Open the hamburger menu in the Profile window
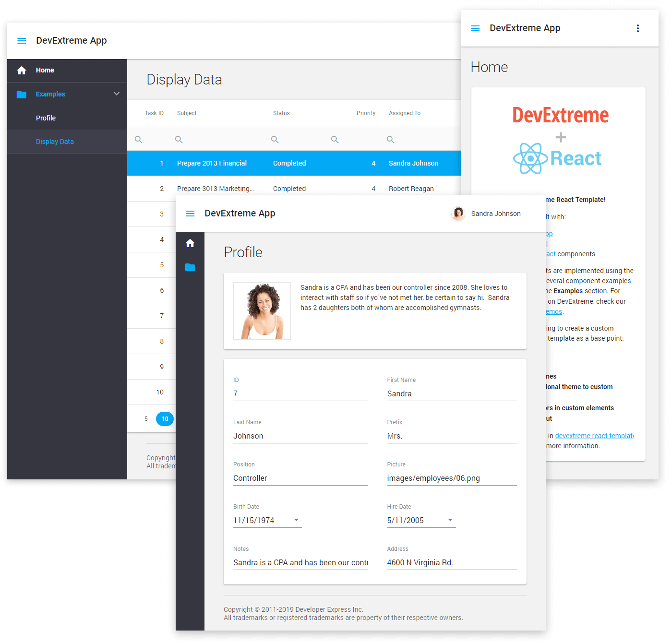The image size is (672, 643). tap(191, 213)
